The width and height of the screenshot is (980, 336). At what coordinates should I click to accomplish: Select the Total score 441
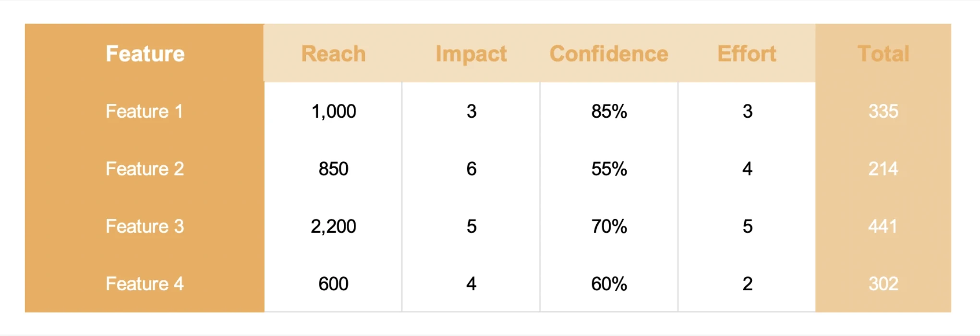tap(883, 226)
